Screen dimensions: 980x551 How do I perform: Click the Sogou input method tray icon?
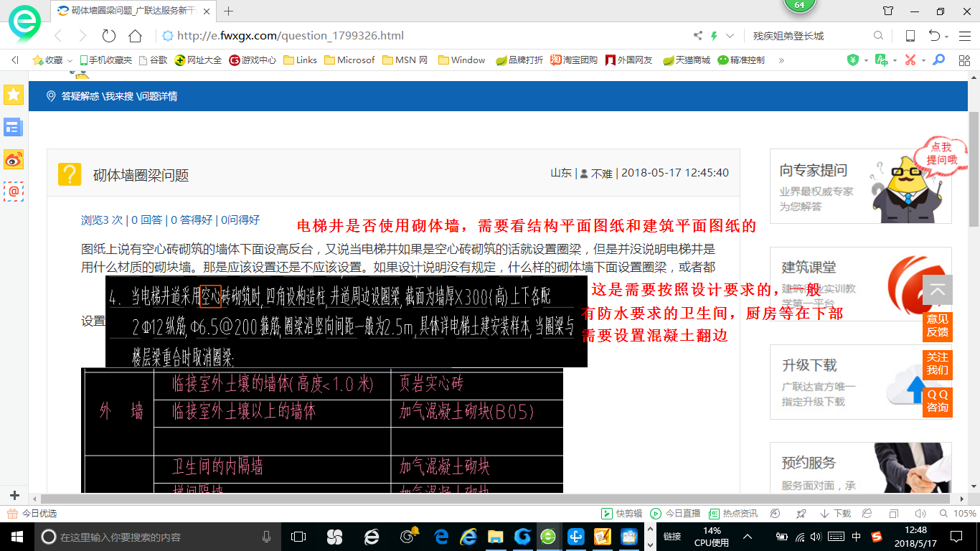tap(877, 537)
